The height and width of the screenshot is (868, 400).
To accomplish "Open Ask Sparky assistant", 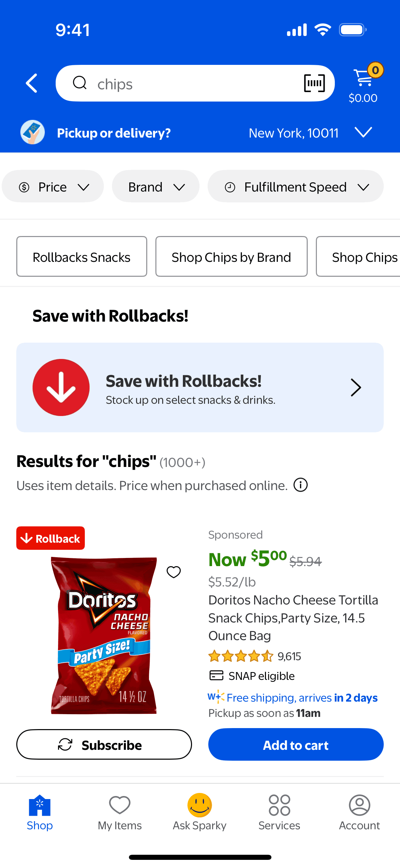I will (199, 812).
